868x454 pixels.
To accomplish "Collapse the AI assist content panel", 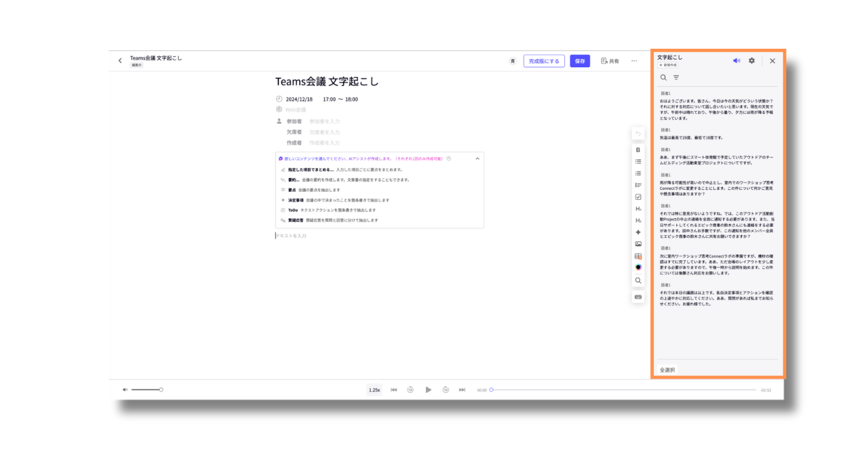I will pos(477,159).
